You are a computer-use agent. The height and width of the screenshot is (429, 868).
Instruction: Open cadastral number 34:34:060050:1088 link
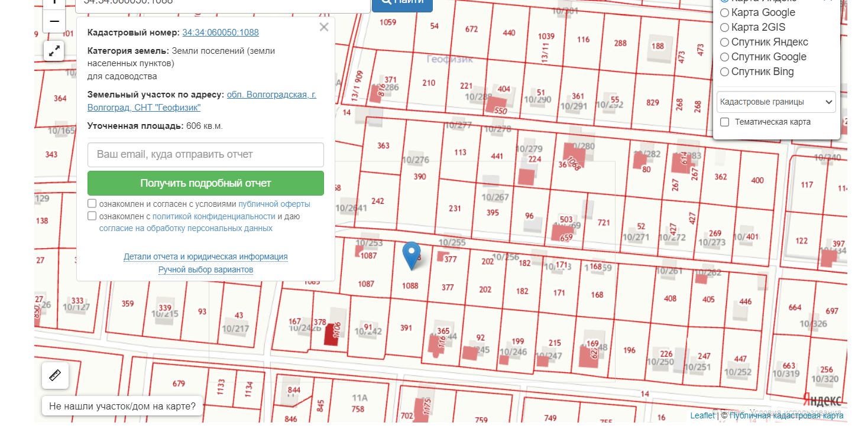pos(221,32)
